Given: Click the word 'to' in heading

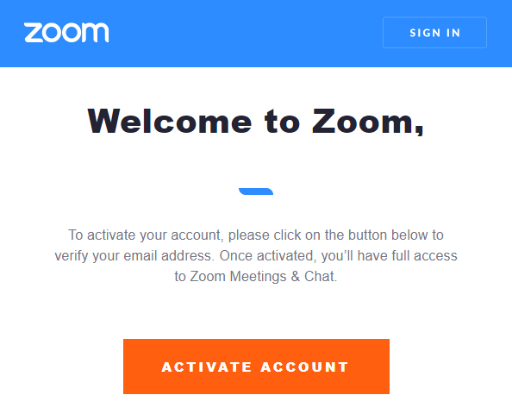Looking at the screenshot, I should coord(282,121).
